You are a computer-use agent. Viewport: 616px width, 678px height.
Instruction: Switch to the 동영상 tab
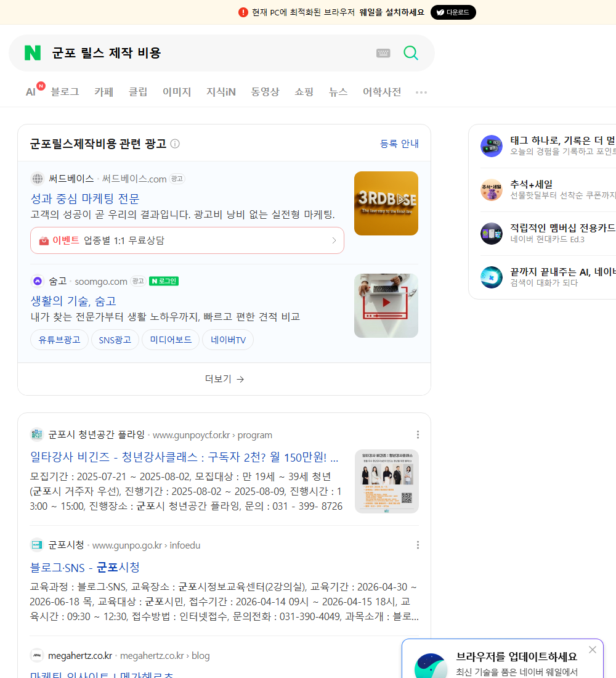(x=265, y=92)
